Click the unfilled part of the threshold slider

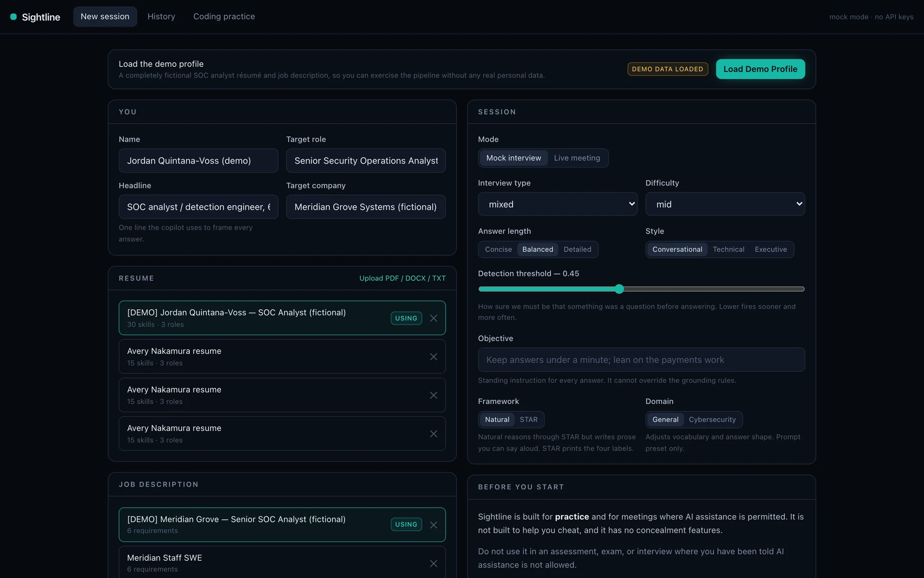pos(714,289)
